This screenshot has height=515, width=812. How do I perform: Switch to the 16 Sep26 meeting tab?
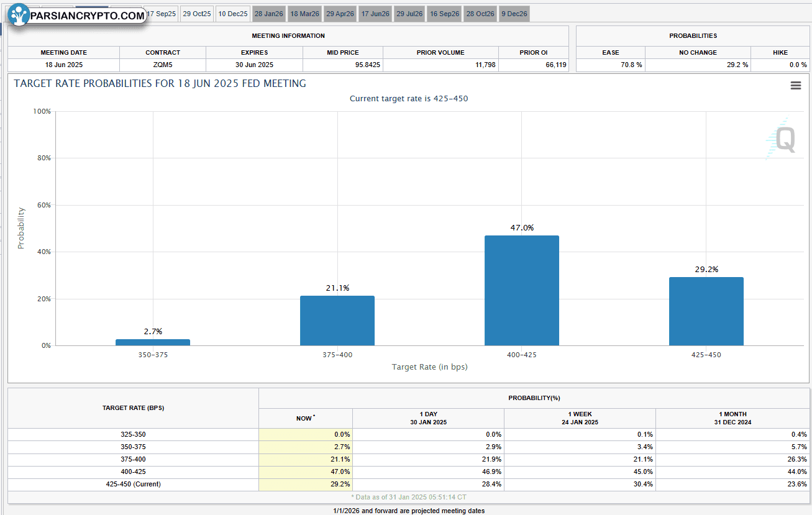(445, 14)
